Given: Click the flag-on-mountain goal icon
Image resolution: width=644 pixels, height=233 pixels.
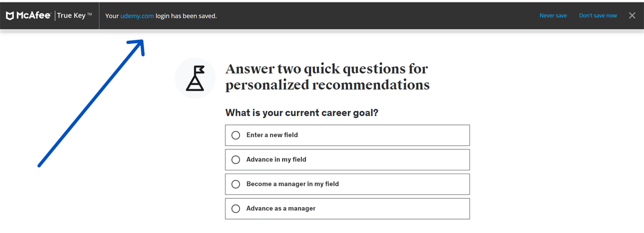Looking at the screenshot, I should pyautogui.click(x=195, y=78).
